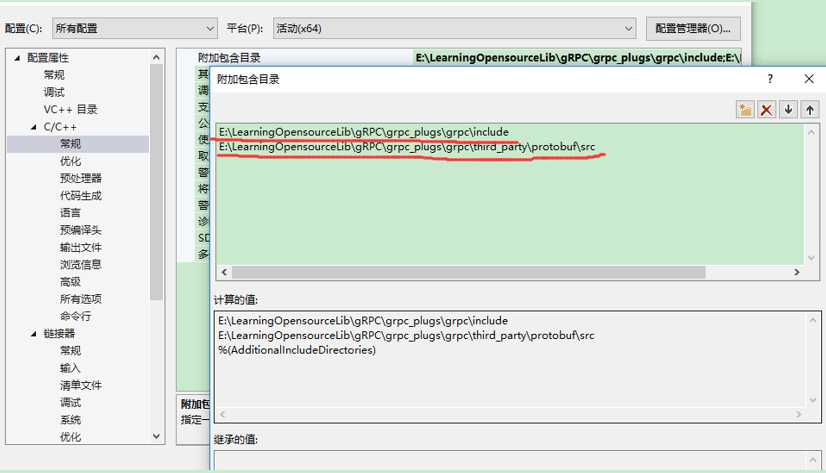The height and width of the screenshot is (473, 826).
Task: Collapse the 链接器 tree node
Action: click(34, 333)
